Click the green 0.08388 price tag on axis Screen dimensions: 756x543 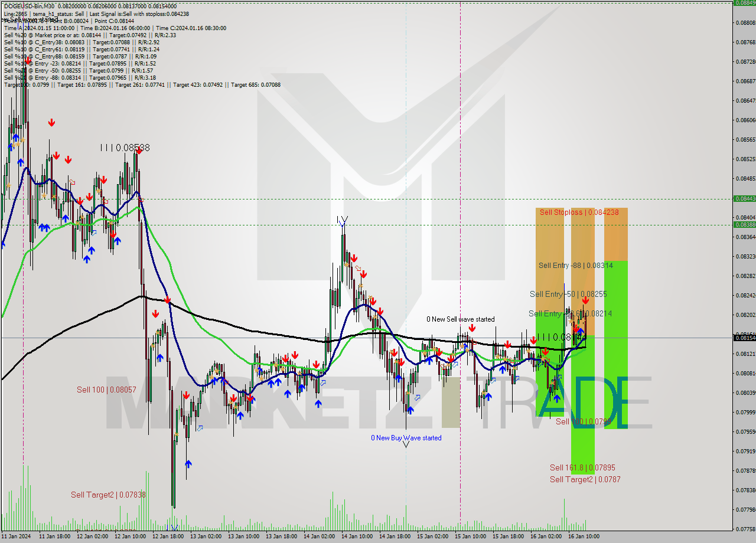tap(744, 224)
